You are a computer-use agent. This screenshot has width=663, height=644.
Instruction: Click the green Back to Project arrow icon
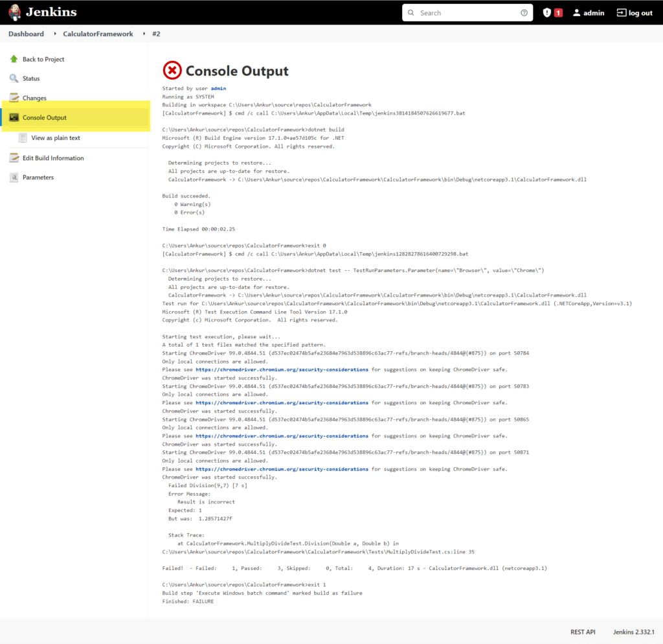14,59
